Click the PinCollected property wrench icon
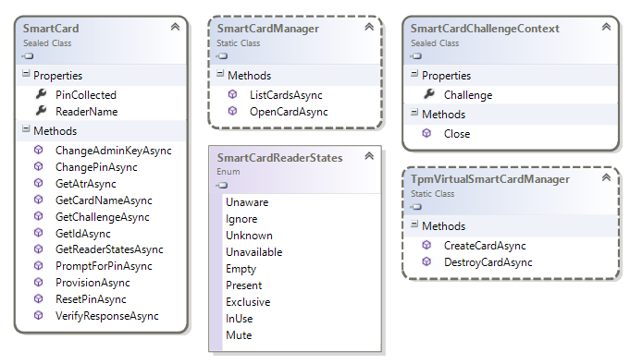The height and width of the screenshot is (364, 630). click(x=41, y=94)
